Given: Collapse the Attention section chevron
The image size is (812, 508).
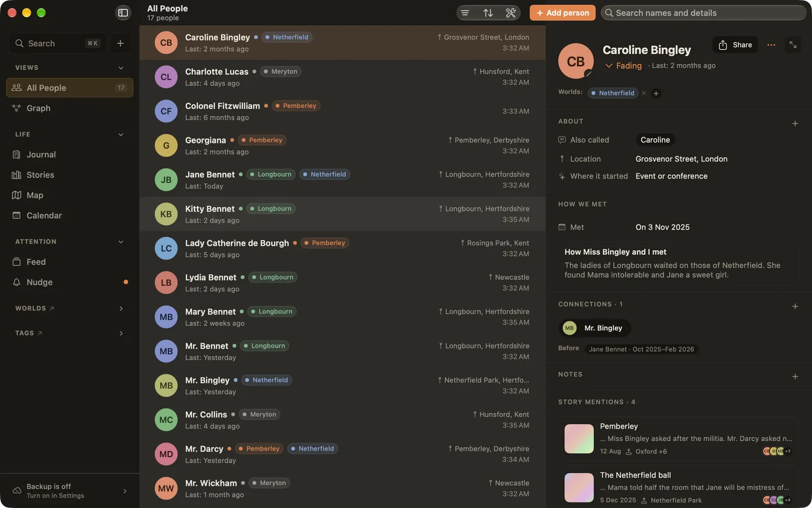Looking at the screenshot, I should click(x=121, y=242).
